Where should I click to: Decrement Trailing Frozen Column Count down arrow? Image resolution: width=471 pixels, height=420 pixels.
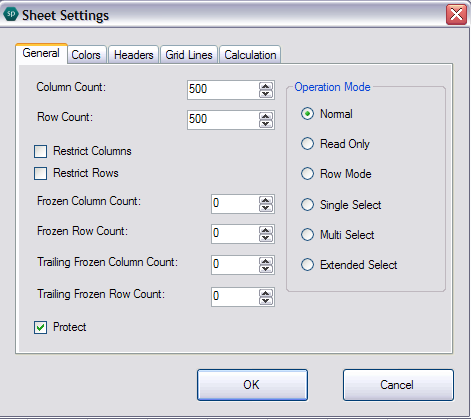coord(266,269)
